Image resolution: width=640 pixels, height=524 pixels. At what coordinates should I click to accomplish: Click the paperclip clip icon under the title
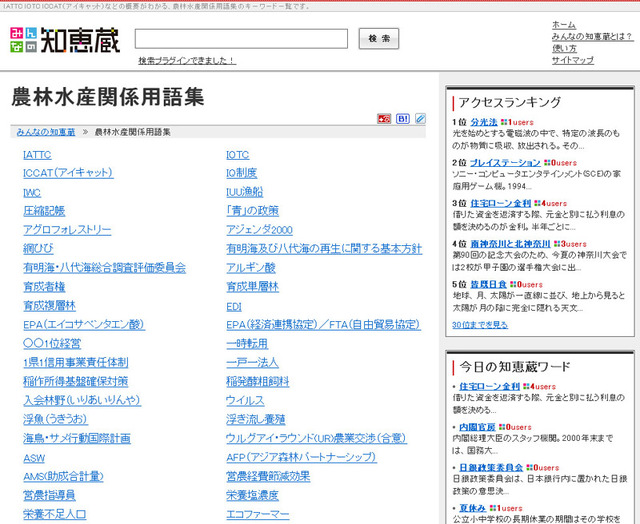(420, 119)
